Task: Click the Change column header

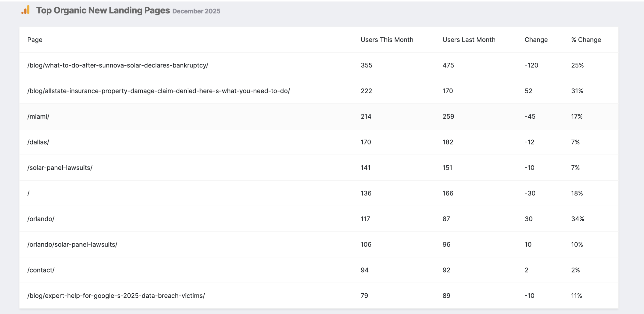Action: point(536,40)
